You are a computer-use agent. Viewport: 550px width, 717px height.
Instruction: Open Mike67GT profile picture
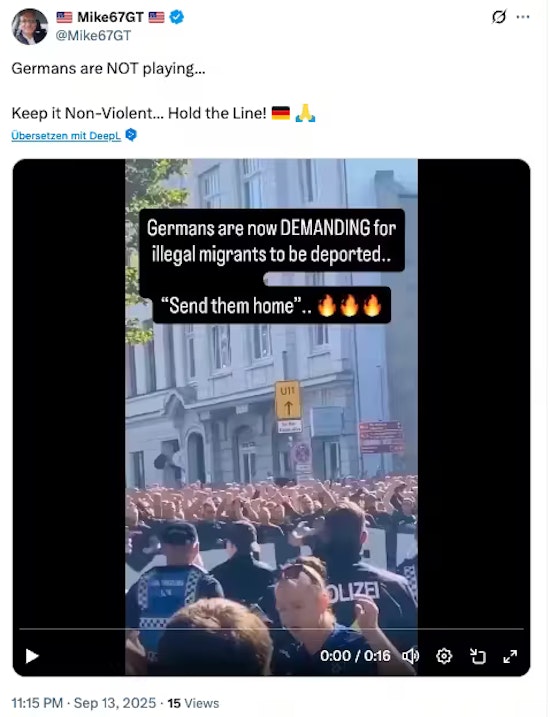coord(29,26)
